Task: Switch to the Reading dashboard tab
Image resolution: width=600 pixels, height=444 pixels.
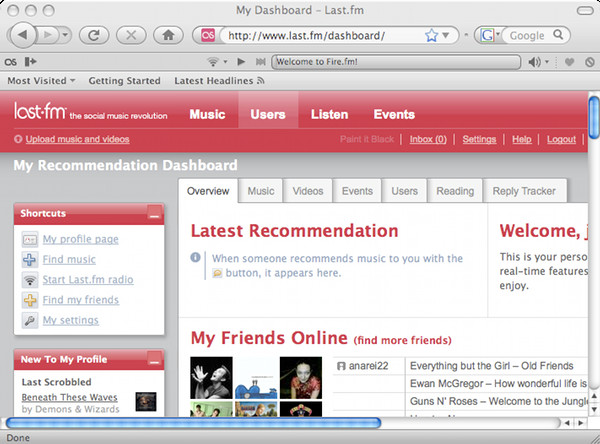Action: pyautogui.click(x=455, y=191)
